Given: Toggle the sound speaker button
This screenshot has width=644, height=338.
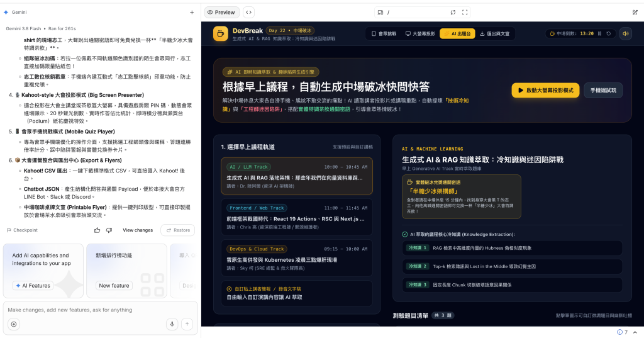Looking at the screenshot, I should (626, 34).
